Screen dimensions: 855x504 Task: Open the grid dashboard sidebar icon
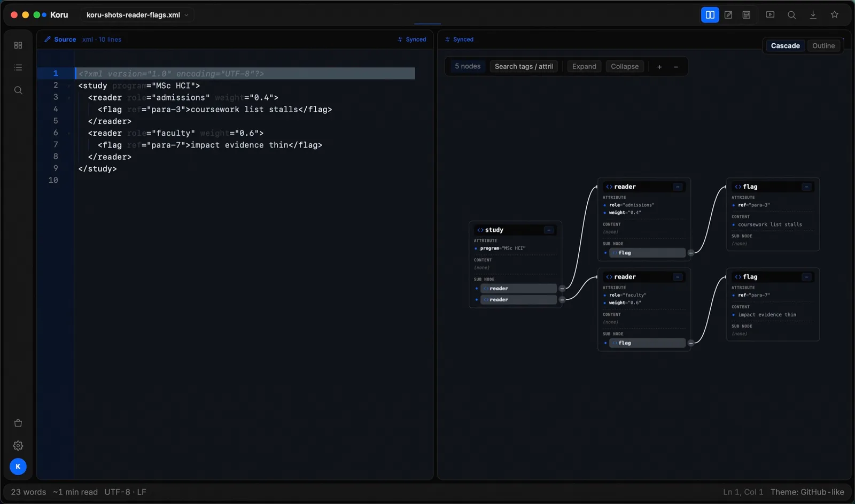(18, 45)
